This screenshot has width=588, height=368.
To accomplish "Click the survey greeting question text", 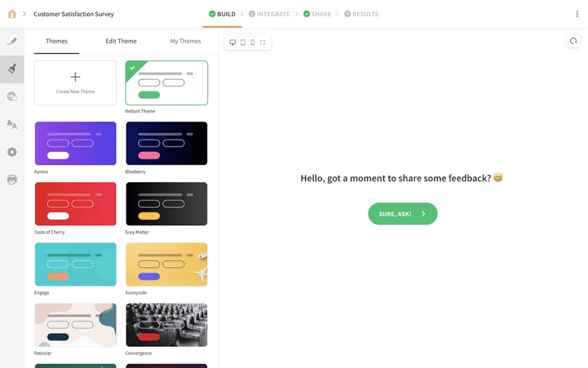I will click(401, 178).
